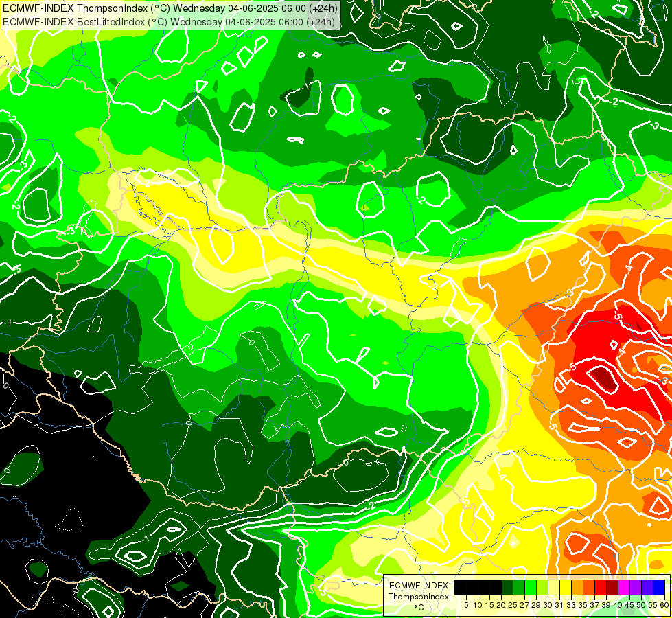
Task: Click the pale yellow 30–31 legend swatch
Action: (x=554, y=588)
